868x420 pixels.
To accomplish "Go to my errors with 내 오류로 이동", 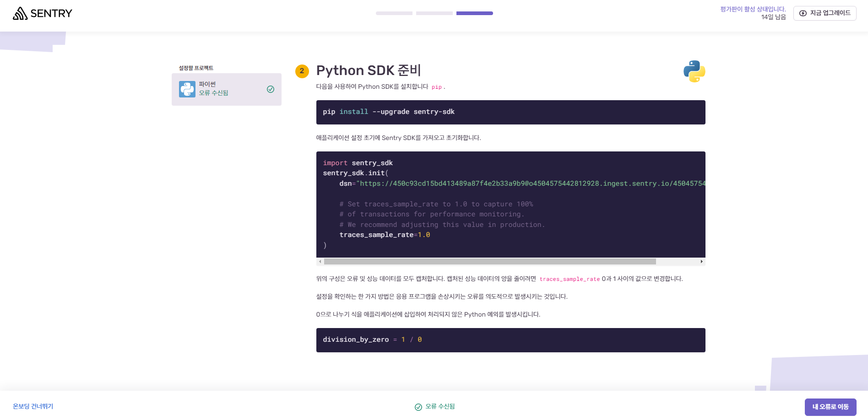I will click(x=830, y=407).
